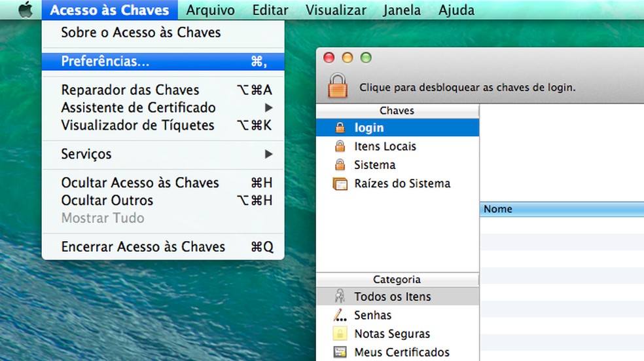Click the lock icon beside Sistema
Image resolution: width=644 pixels, height=361 pixels.
(x=340, y=164)
